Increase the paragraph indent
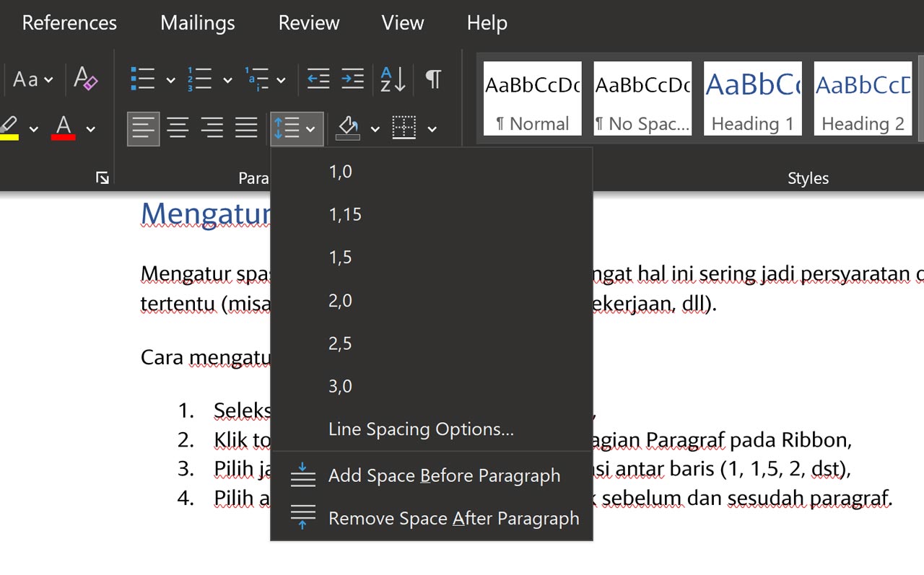 (x=352, y=79)
